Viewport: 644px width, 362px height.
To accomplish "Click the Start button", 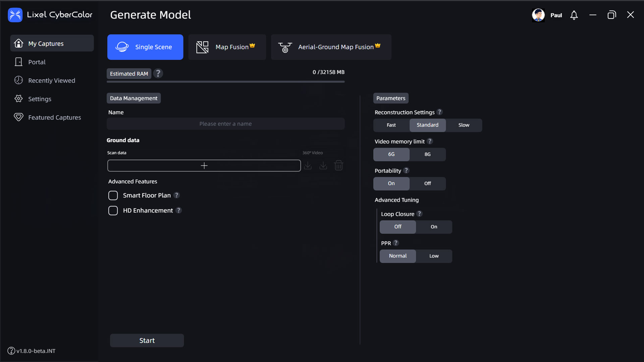I will pyautogui.click(x=147, y=340).
